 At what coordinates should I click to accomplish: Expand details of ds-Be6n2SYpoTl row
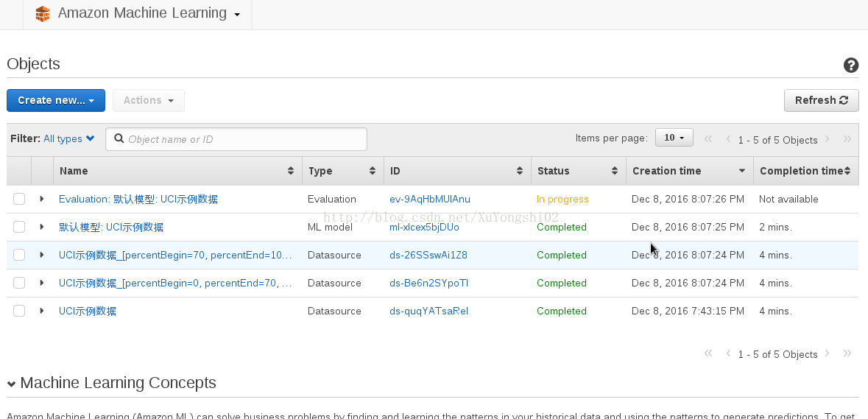pyautogui.click(x=42, y=283)
